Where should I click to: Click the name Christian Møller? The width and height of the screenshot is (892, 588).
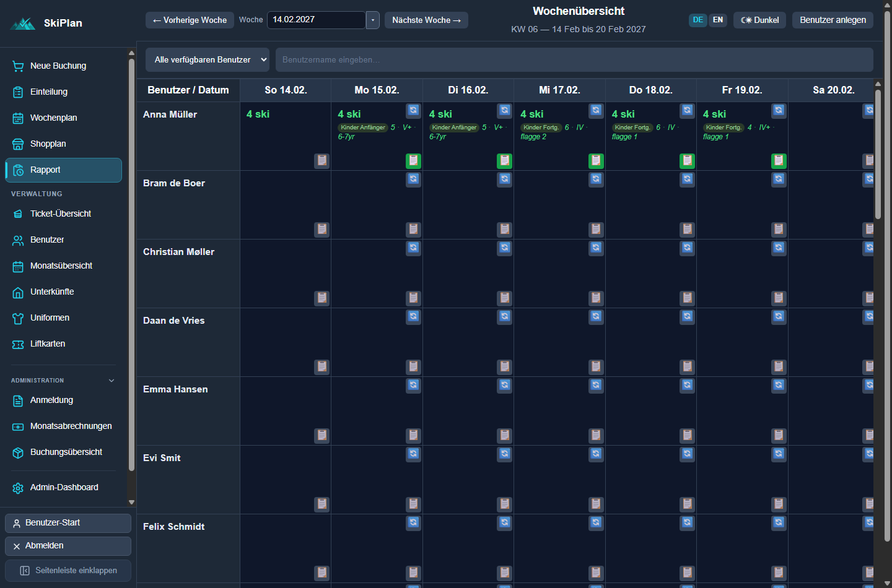tap(178, 252)
